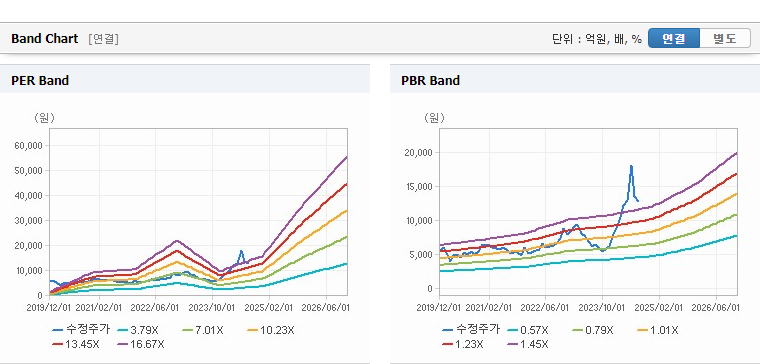The image size is (760, 364).
Task: Toggle 10.23X series in PER legend
Action: pos(270,330)
